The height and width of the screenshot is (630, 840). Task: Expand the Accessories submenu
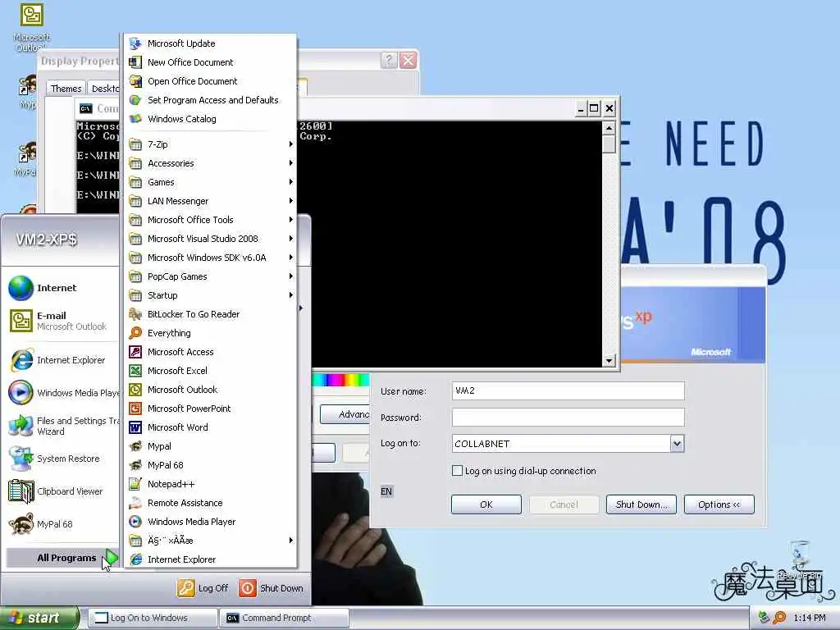coord(211,163)
